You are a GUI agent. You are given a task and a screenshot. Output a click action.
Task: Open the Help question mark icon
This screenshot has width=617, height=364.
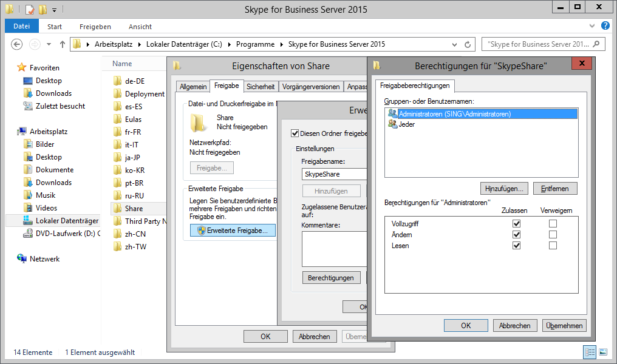[x=605, y=26]
